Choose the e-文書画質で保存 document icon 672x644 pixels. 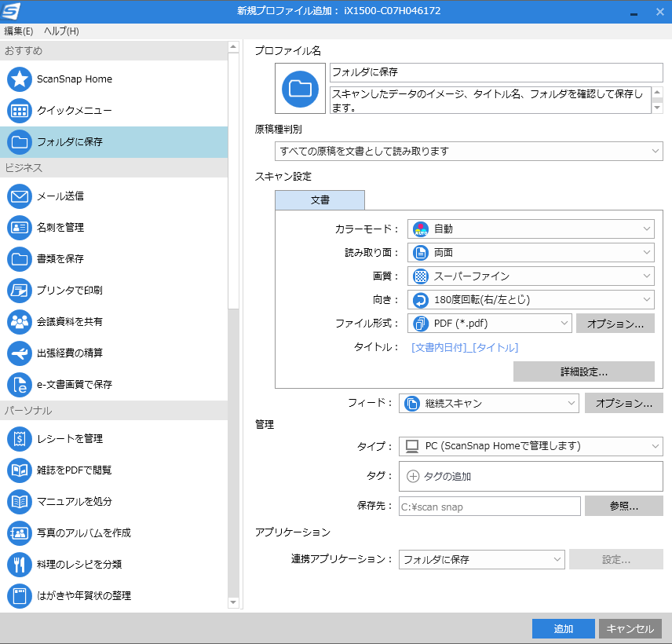tap(20, 385)
